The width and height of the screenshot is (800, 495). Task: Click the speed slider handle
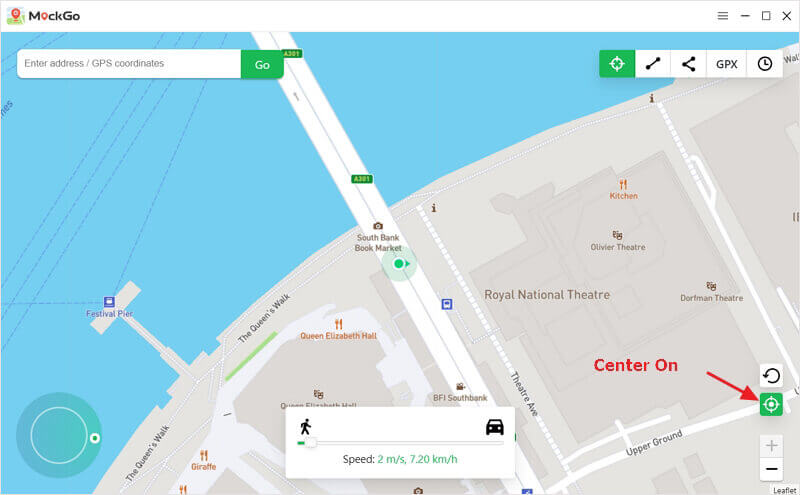[311, 443]
